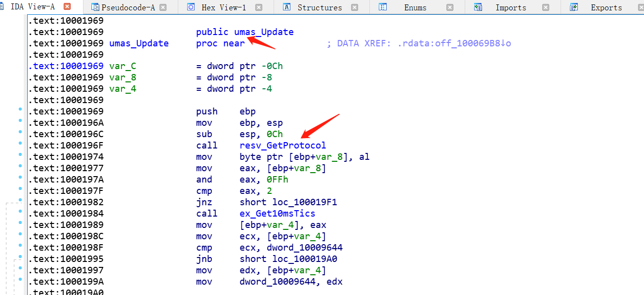Switch to the Imports tab
The height and width of the screenshot is (295, 644).
coord(511,7)
